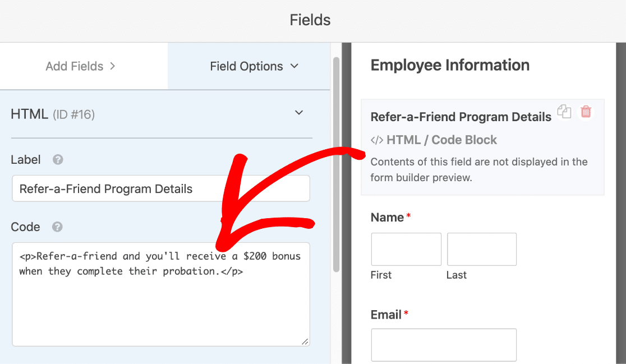Click the Email field label
Viewport: 626px width, 364px height.
coord(386,315)
